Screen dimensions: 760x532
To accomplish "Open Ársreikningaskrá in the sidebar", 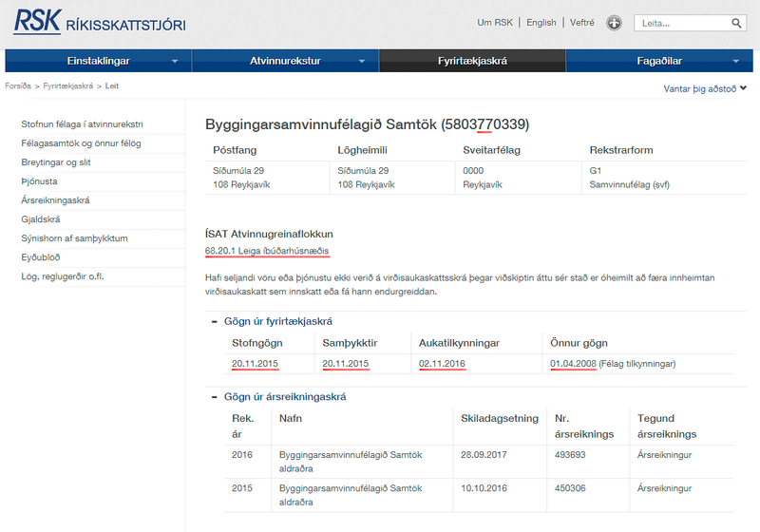I will click(55, 199).
